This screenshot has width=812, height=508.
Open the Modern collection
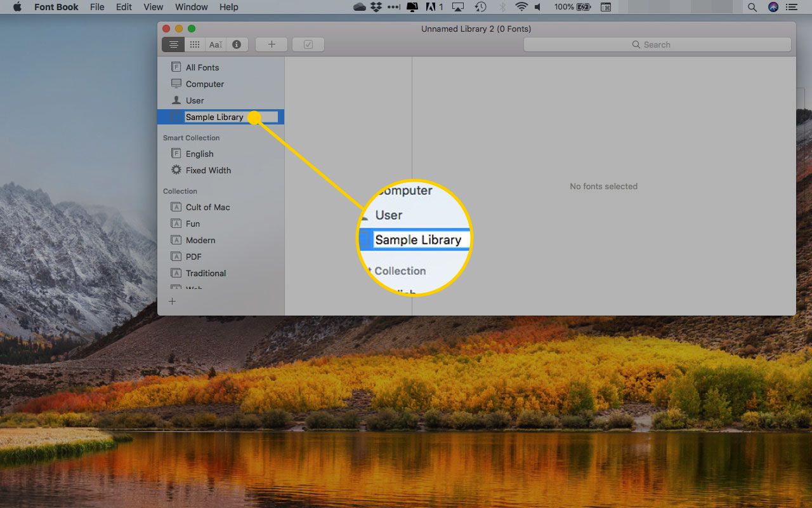coord(221,240)
